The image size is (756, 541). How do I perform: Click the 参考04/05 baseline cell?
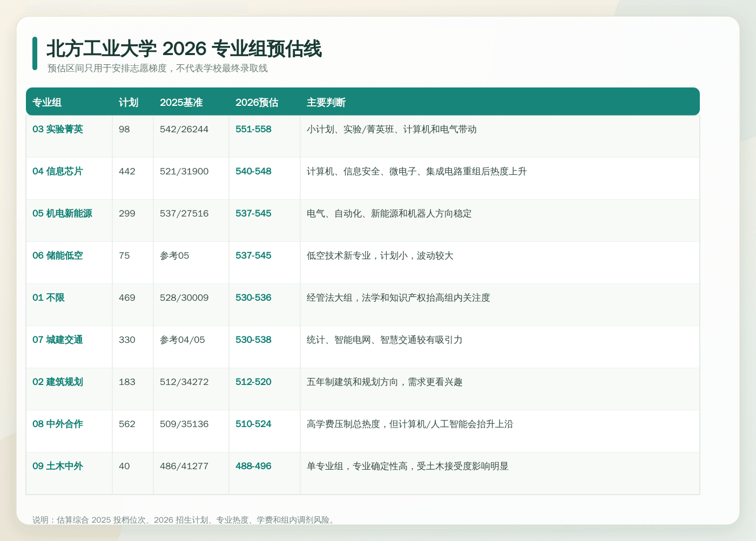coord(183,340)
